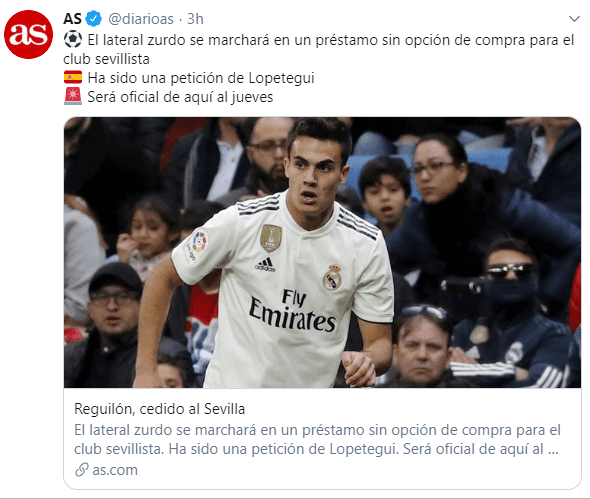
Task: Click the red siren emoji
Action: (x=73, y=96)
